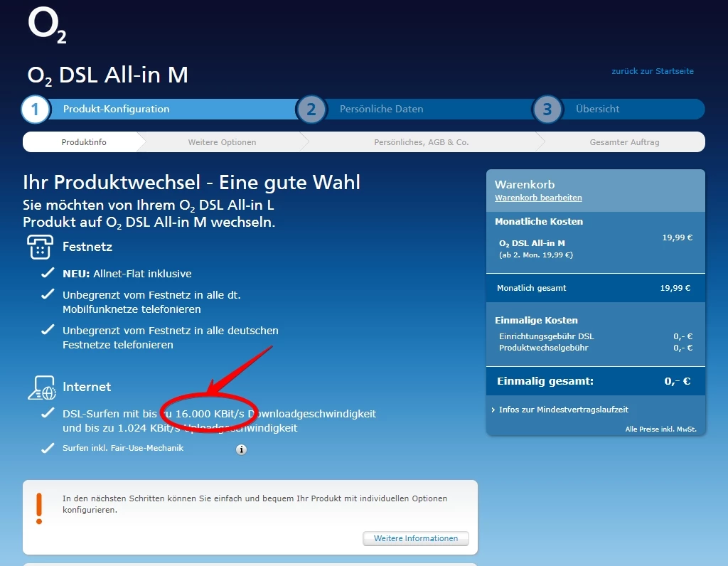Screen dimensions: 728x566
Task: Open the Produktinfo sub-step
Action: [84, 142]
